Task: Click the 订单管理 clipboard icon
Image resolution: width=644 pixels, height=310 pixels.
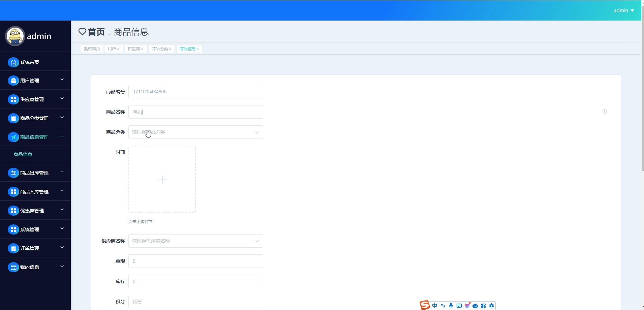Action: 13,248
